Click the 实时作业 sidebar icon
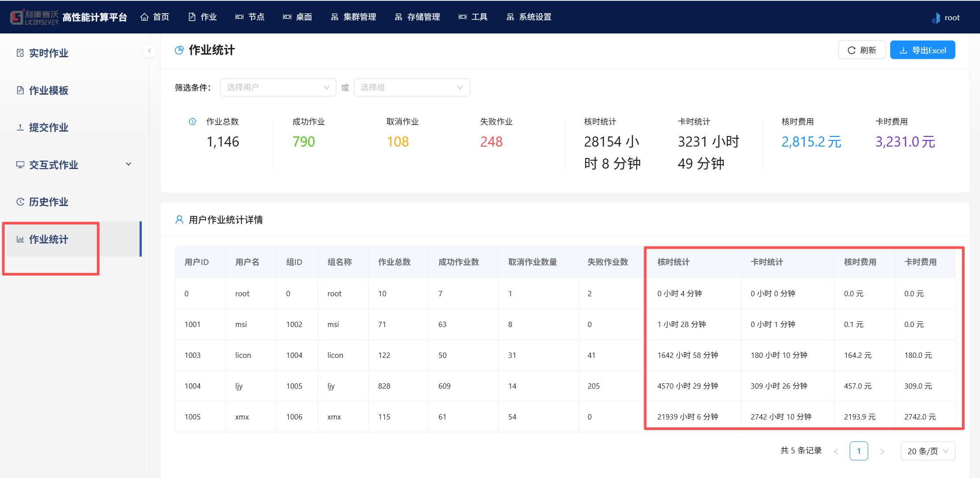This screenshot has height=478, width=980. pos(20,53)
